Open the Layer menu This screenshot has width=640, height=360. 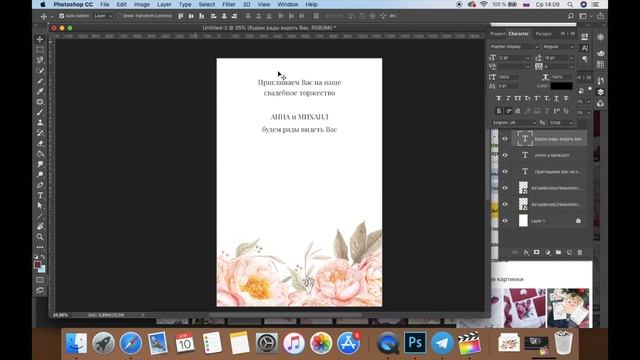[x=164, y=4]
